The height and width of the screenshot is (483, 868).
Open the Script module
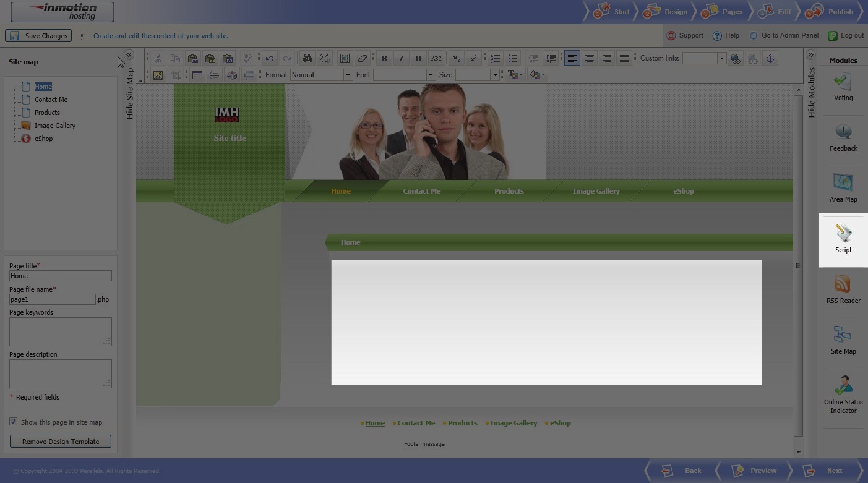pos(843,239)
